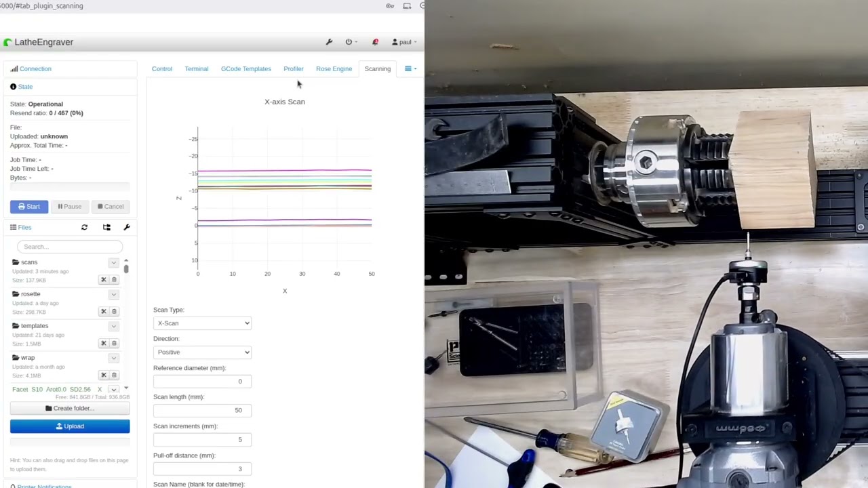The image size is (868, 488).
Task: Click the Files list icon
Action: point(13,227)
